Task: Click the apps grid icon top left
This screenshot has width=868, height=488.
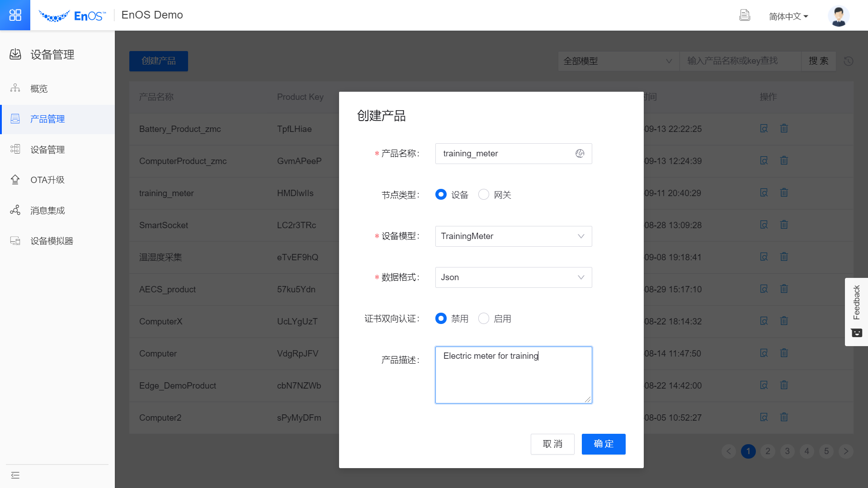Action: [15, 15]
